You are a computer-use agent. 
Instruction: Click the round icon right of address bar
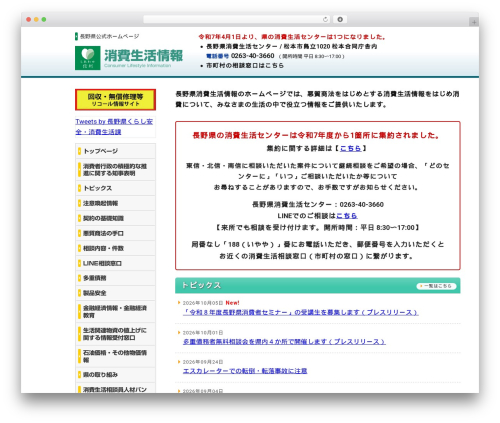pyautogui.click(x=340, y=20)
